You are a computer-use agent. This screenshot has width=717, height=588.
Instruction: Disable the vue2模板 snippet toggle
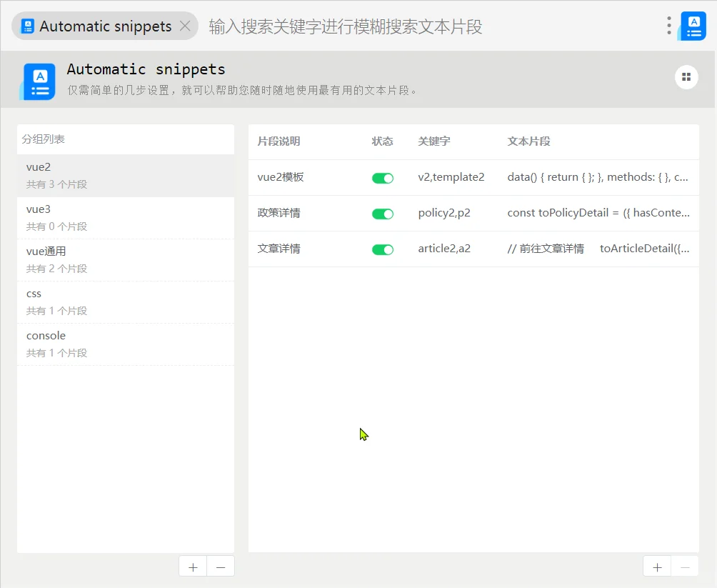tap(382, 177)
